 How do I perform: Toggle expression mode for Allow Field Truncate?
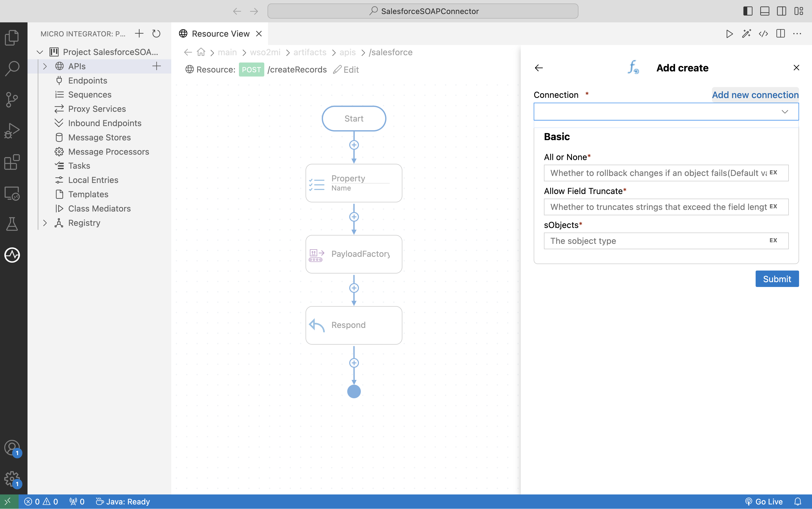(773, 206)
